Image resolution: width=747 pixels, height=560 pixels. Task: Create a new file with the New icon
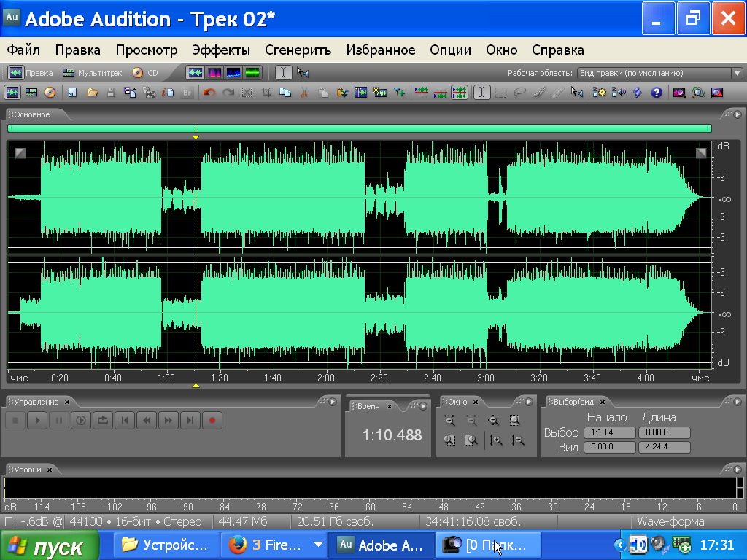click(72, 93)
